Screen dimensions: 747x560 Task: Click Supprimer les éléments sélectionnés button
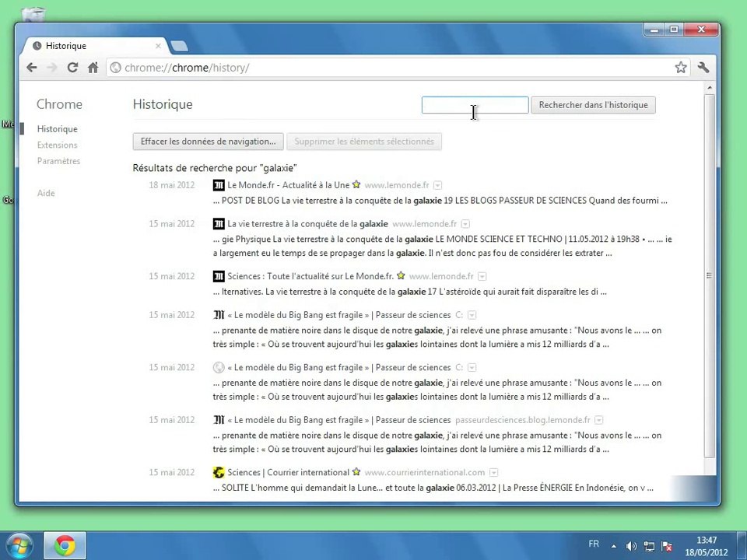click(x=364, y=142)
